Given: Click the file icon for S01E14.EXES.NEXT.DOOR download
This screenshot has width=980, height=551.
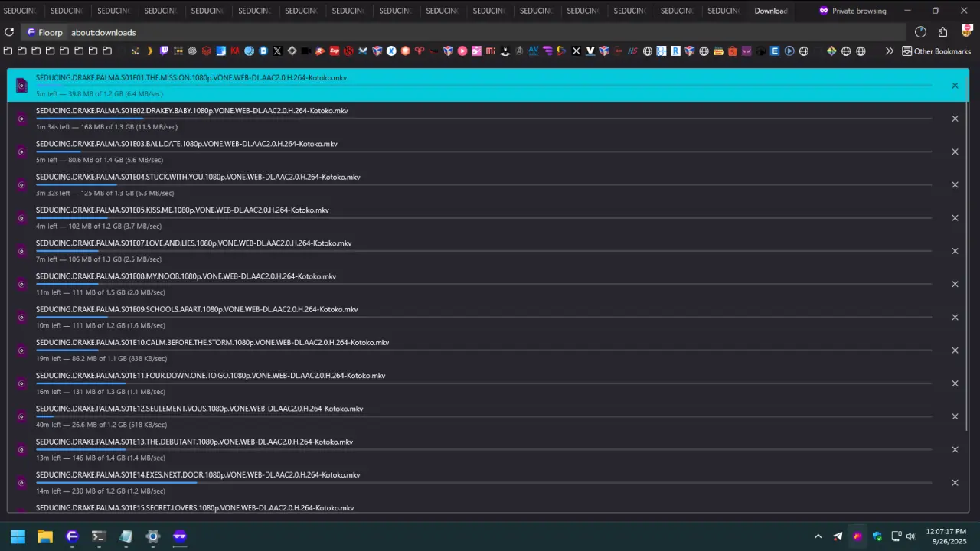Looking at the screenshot, I should click(21, 483).
